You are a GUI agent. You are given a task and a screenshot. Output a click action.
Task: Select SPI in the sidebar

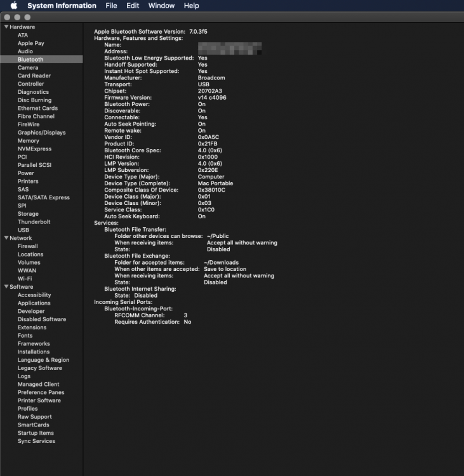tap(22, 206)
